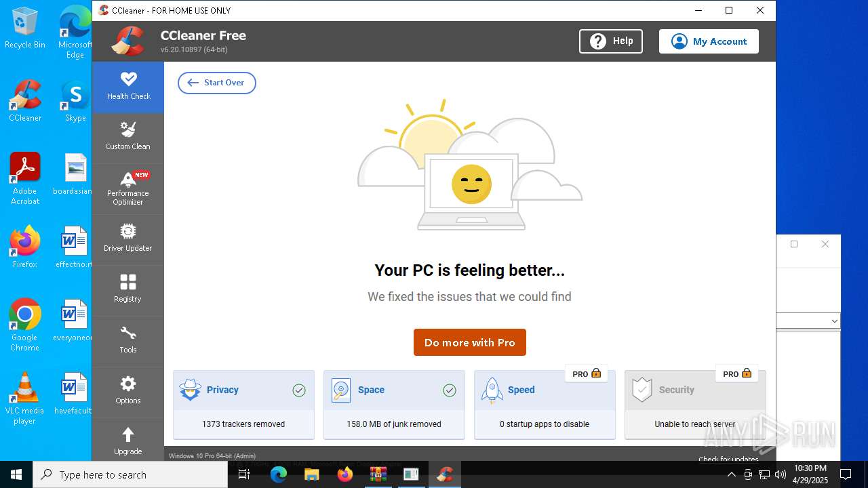Click the Start Over button

pyautogui.click(x=217, y=83)
